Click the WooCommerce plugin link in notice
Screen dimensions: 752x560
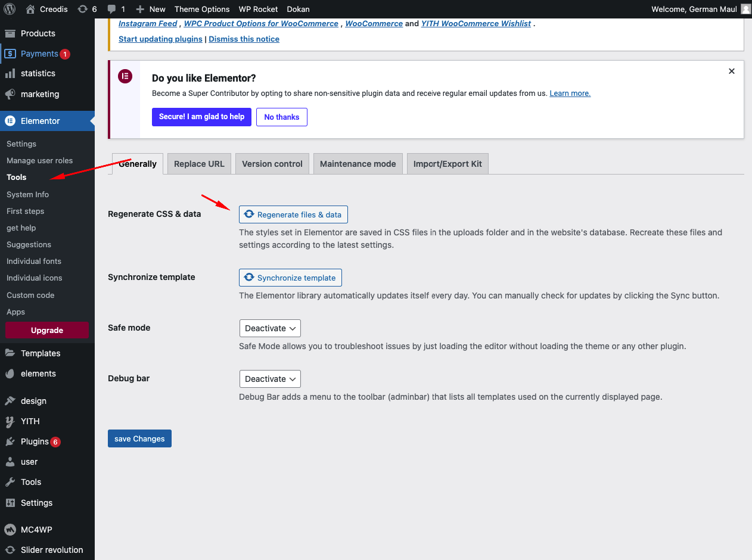click(x=374, y=23)
